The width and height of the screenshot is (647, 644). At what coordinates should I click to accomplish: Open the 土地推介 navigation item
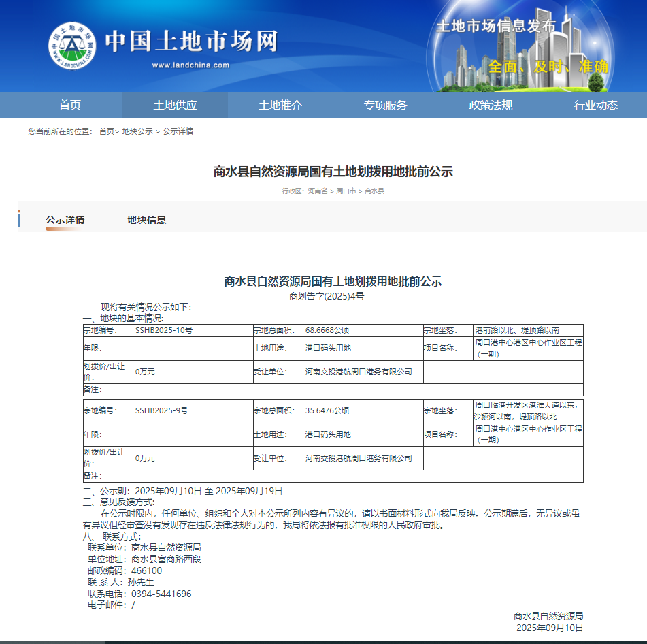tap(280, 105)
